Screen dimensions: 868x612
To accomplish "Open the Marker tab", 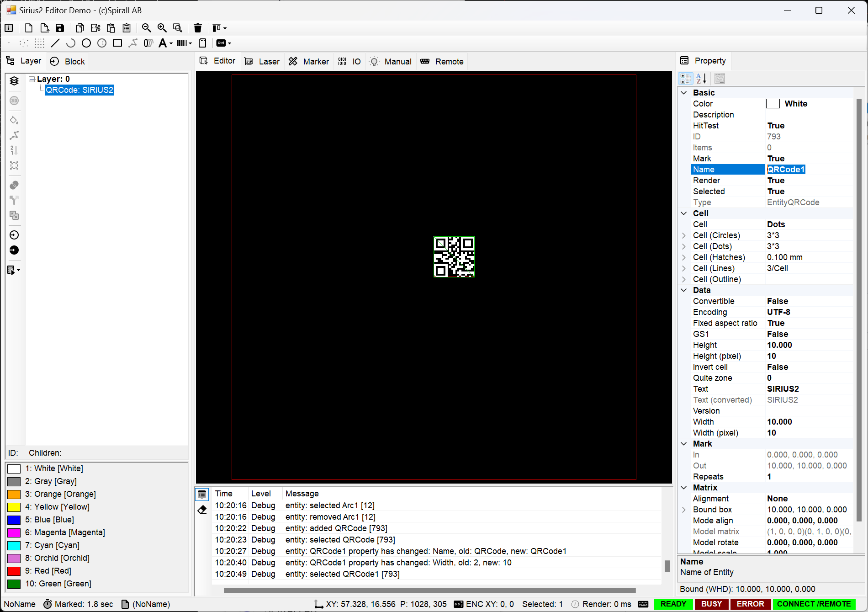I will coord(308,61).
